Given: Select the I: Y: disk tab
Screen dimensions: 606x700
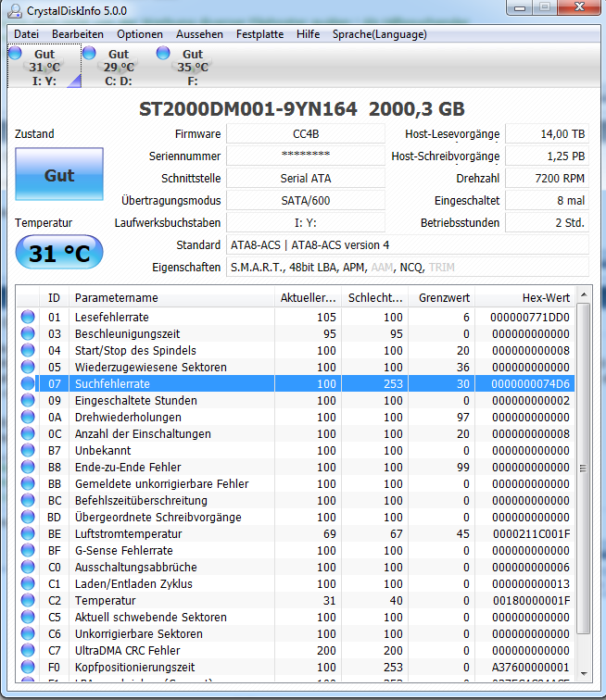Looking at the screenshot, I should pyautogui.click(x=44, y=66).
